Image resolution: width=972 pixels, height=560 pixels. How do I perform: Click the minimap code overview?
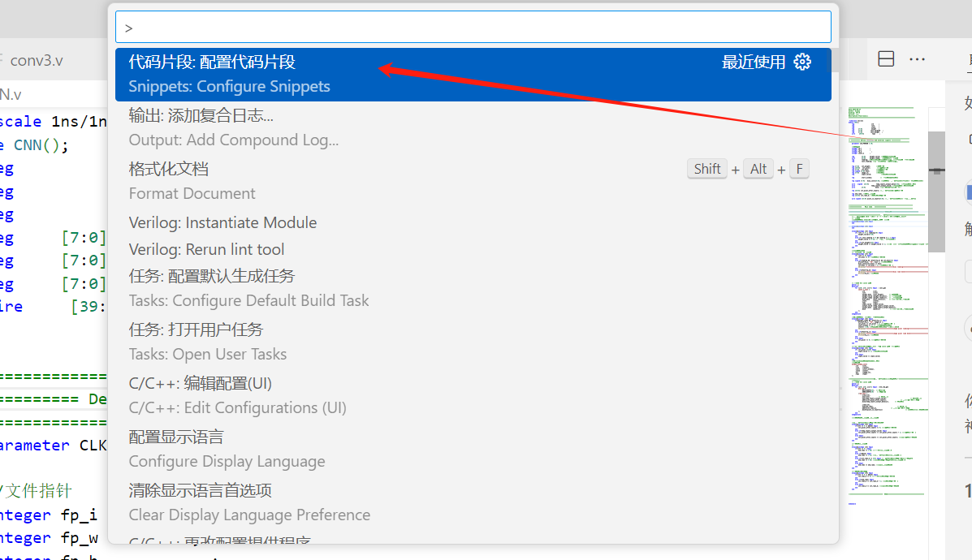pyautogui.click(x=888, y=305)
